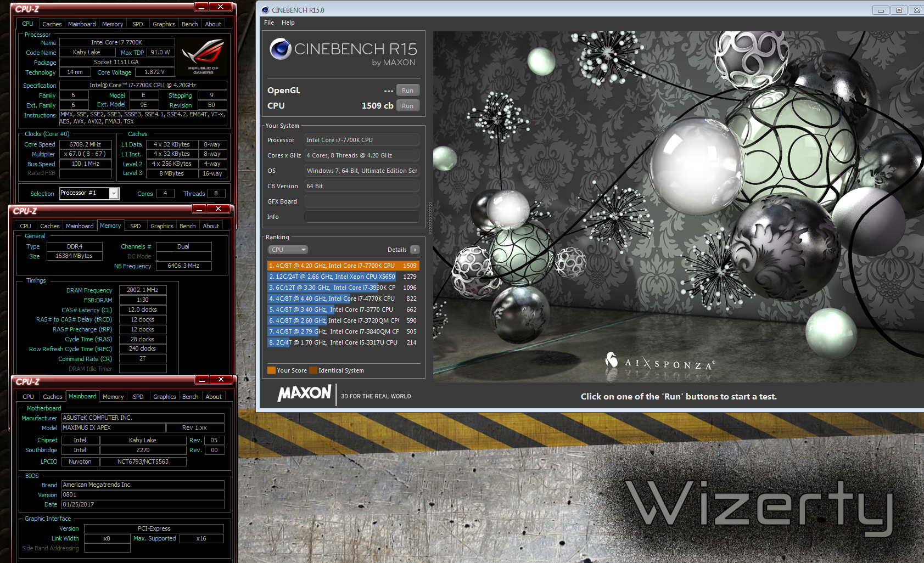Image resolution: width=924 pixels, height=563 pixels.
Task: Click the BIOS date 01/25/2017 field
Action: coord(143,504)
